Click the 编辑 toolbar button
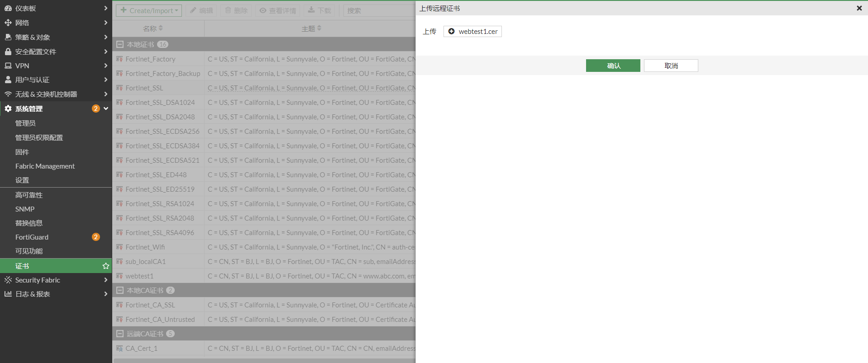The height and width of the screenshot is (363, 868). pos(201,10)
